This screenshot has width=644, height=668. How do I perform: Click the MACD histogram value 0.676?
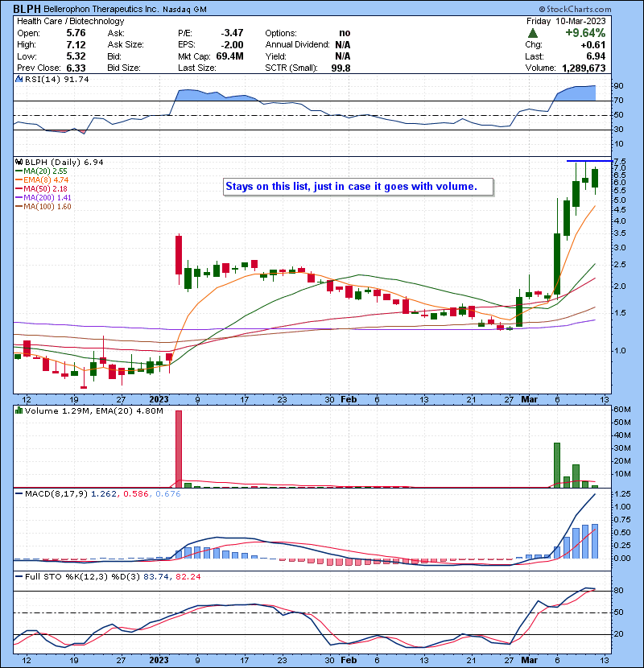(168, 494)
